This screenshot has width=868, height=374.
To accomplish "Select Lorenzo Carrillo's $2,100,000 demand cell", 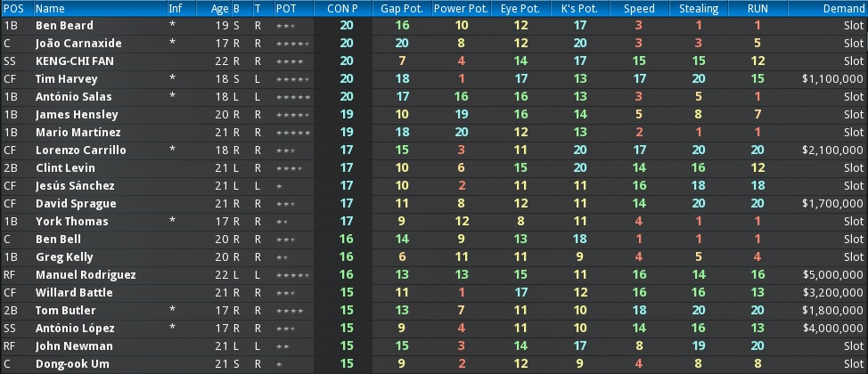I will pos(832,150).
